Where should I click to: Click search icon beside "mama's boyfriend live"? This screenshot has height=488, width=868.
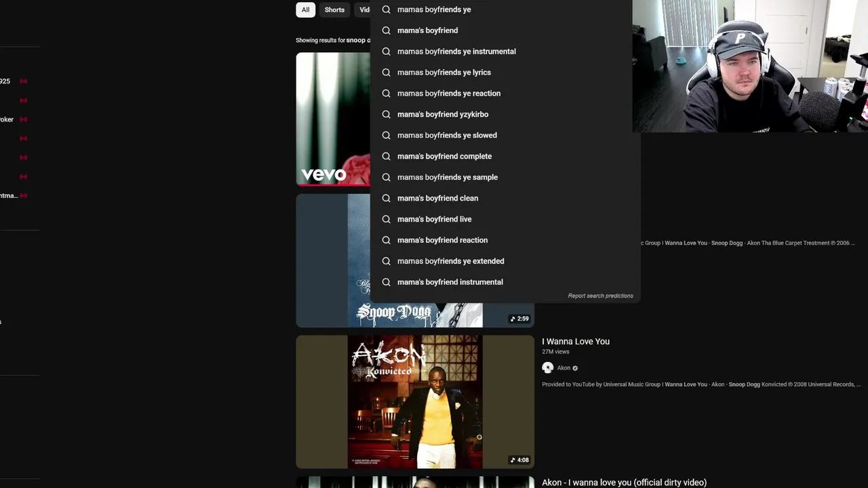(386, 220)
